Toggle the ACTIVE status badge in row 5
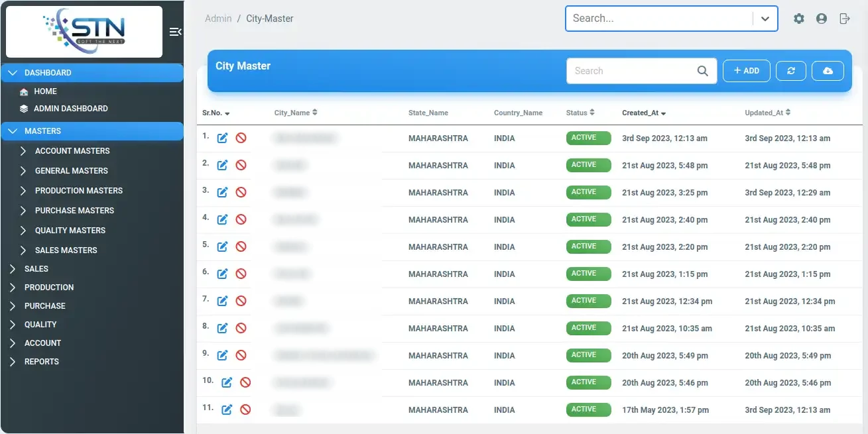The image size is (868, 434). (x=588, y=246)
